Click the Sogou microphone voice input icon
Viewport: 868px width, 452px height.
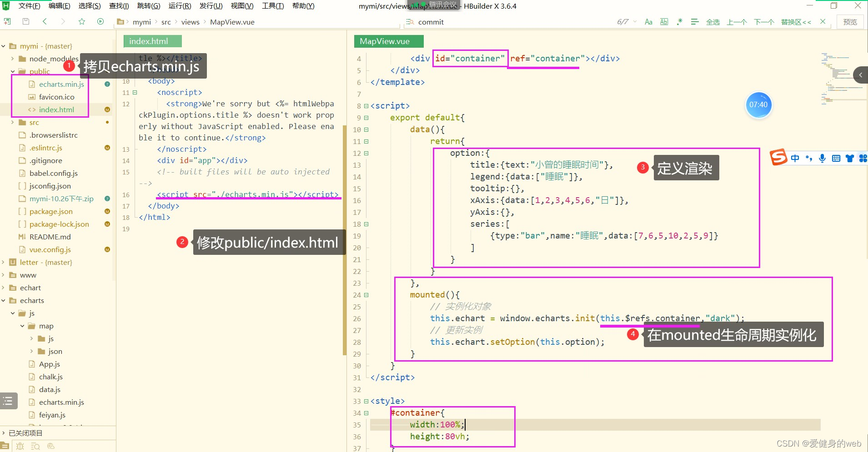[822, 158]
